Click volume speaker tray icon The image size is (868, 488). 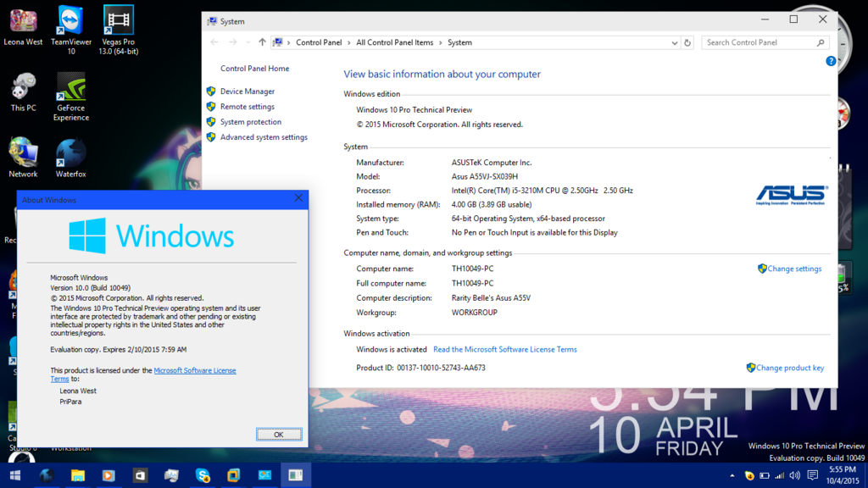[795, 475]
